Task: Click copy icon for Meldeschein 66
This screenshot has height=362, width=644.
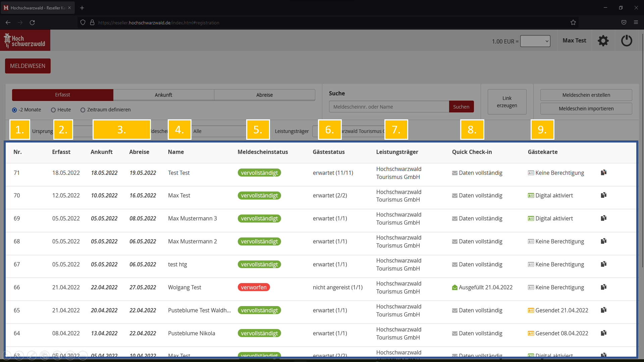Action: pos(604,287)
